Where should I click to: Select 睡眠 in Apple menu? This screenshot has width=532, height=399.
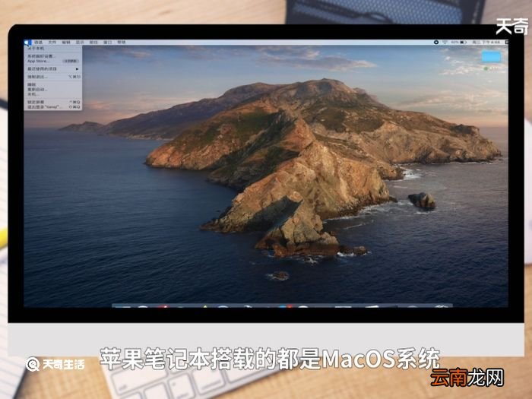53,85
